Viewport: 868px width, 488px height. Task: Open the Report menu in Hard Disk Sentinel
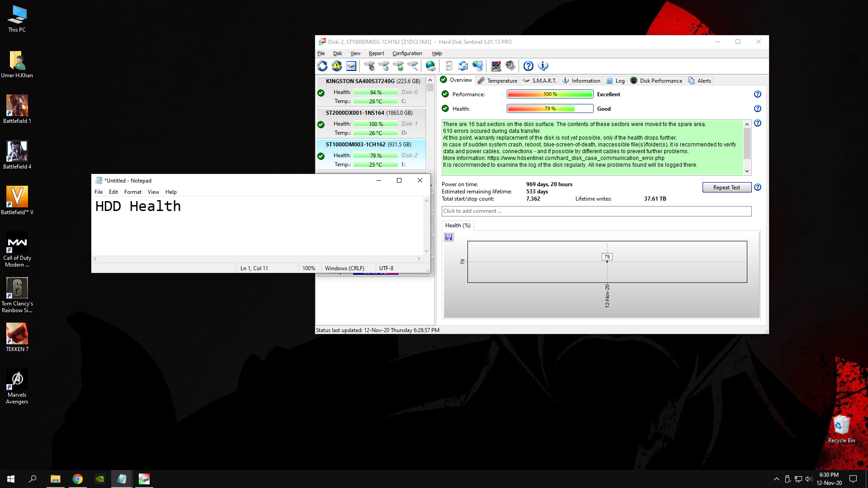[376, 53]
